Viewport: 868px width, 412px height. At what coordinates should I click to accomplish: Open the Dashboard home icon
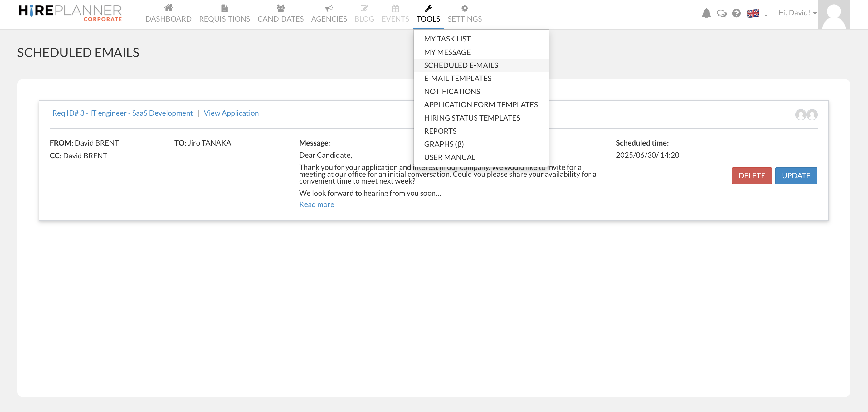(168, 8)
